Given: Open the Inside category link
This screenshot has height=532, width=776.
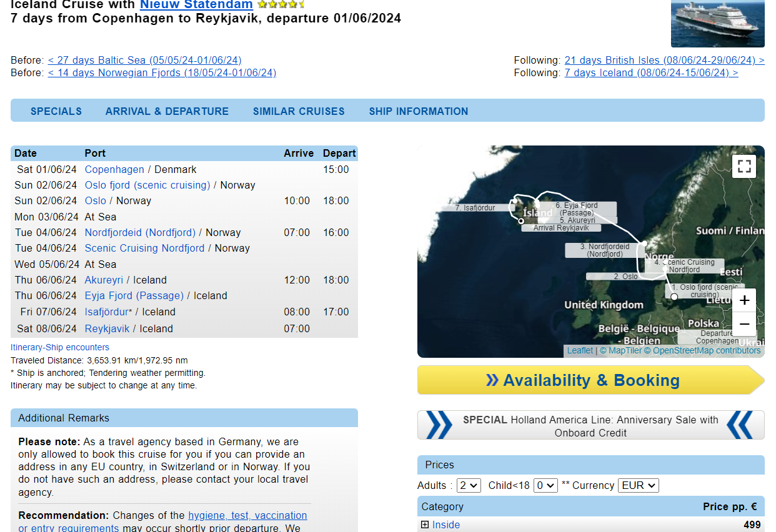Looking at the screenshot, I should 446,525.
